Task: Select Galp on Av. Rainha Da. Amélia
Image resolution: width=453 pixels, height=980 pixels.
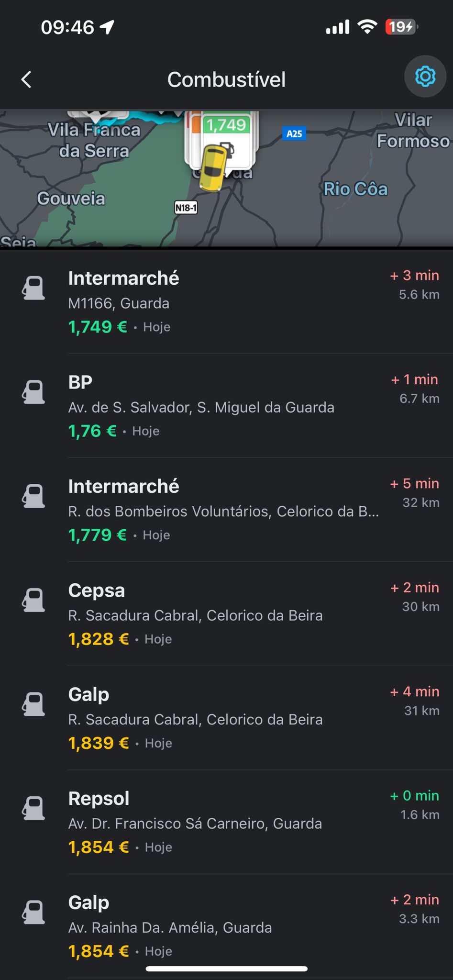Action: pyautogui.click(x=225, y=926)
